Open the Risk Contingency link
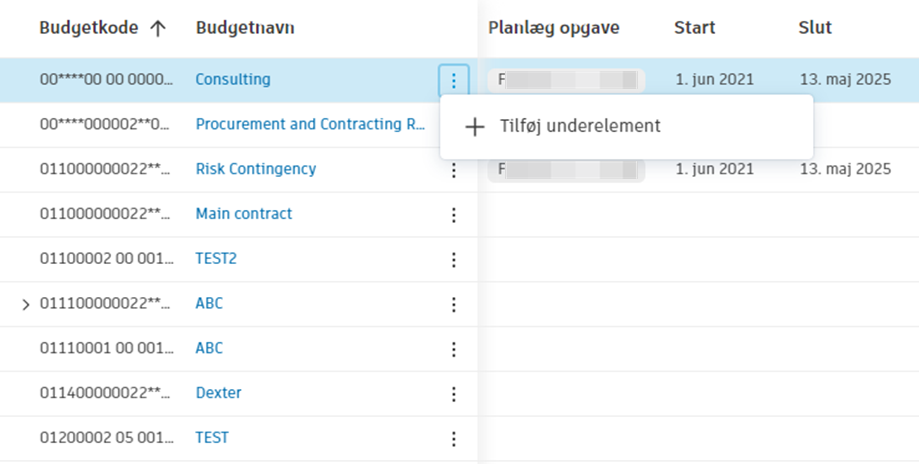 (256, 169)
